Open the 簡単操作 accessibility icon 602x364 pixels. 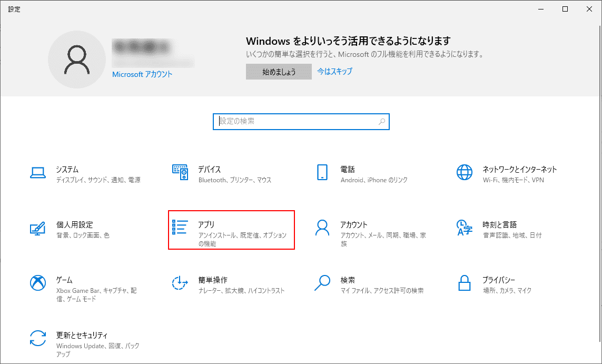(x=180, y=283)
